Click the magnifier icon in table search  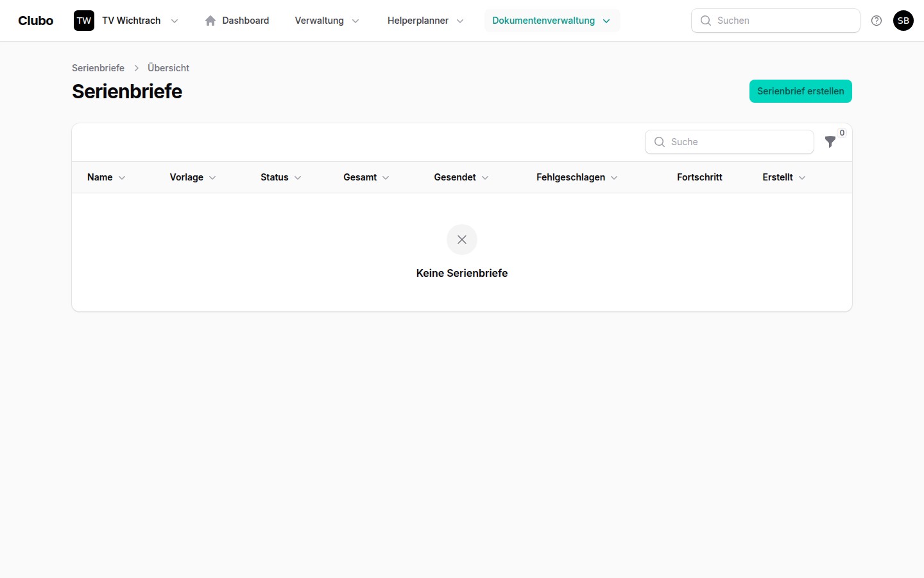pyautogui.click(x=660, y=142)
